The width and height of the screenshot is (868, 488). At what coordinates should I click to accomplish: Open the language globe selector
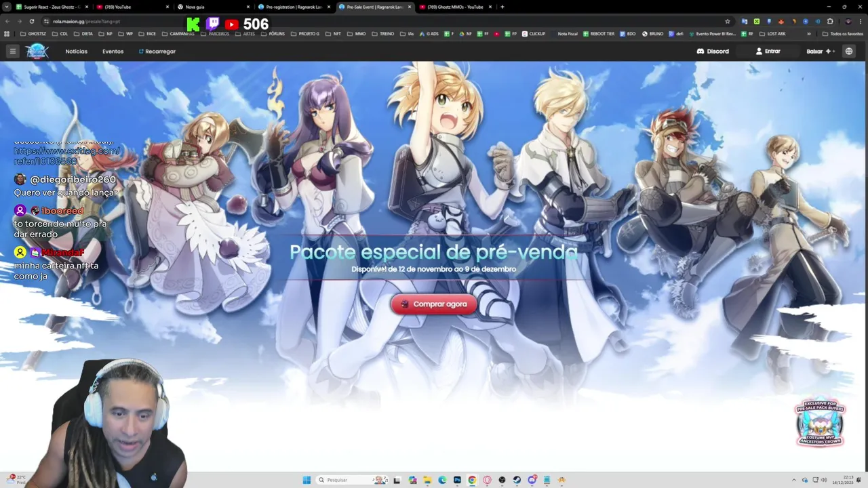(x=848, y=52)
